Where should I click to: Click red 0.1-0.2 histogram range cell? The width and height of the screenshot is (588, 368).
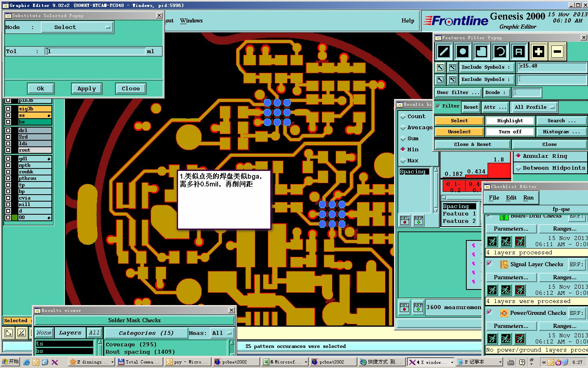(x=453, y=187)
